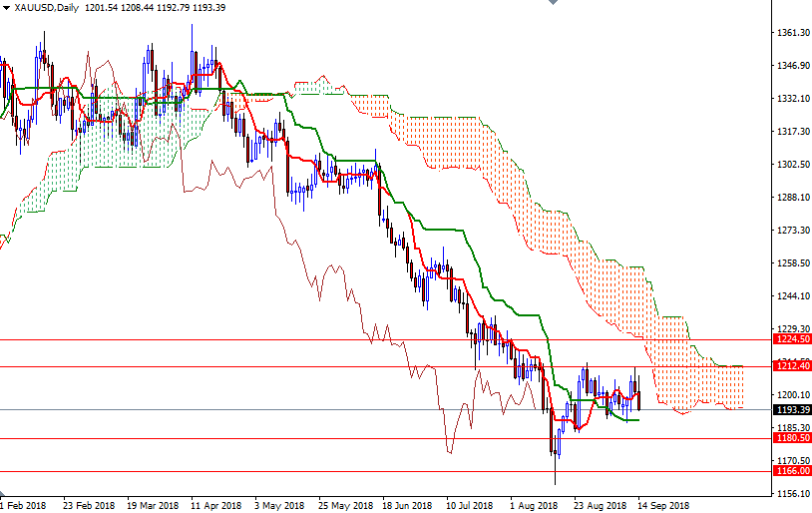
Task: Click the 1 Aug 2018 date label
Action: click(534, 505)
